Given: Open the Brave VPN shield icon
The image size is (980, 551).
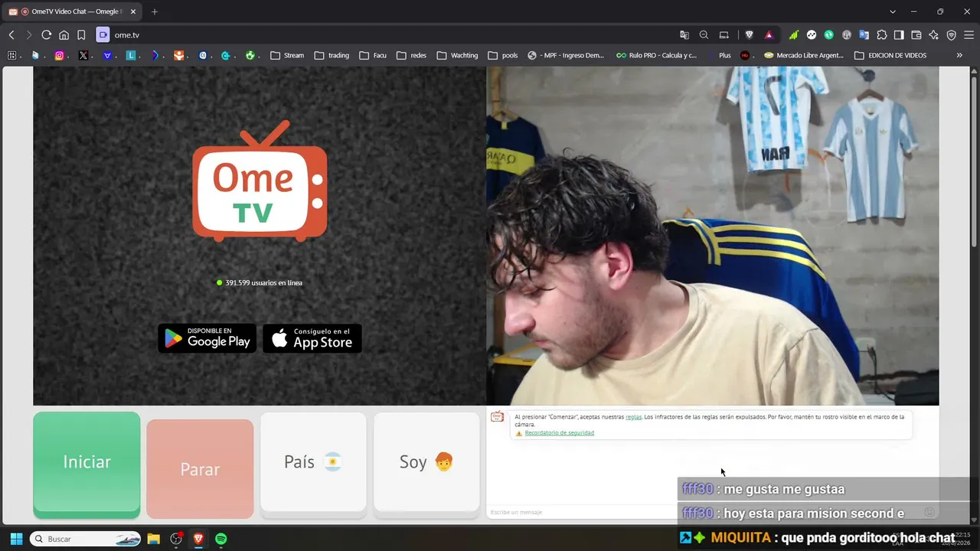Looking at the screenshot, I should [x=952, y=35].
